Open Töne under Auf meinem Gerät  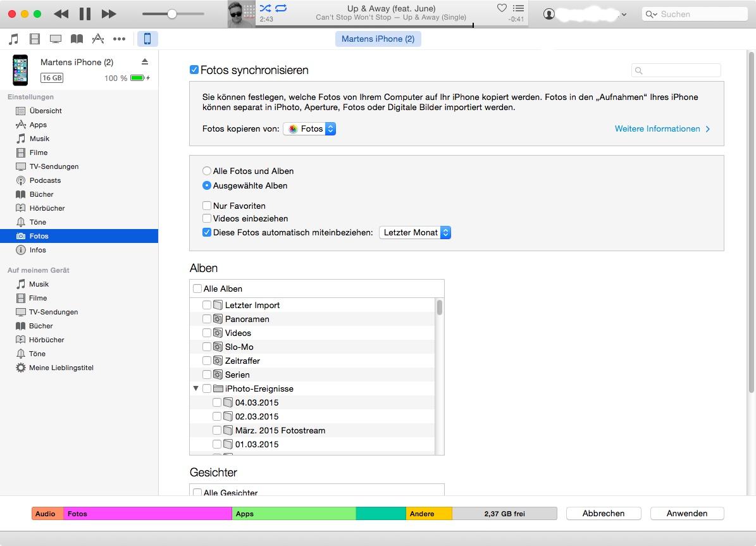37,354
